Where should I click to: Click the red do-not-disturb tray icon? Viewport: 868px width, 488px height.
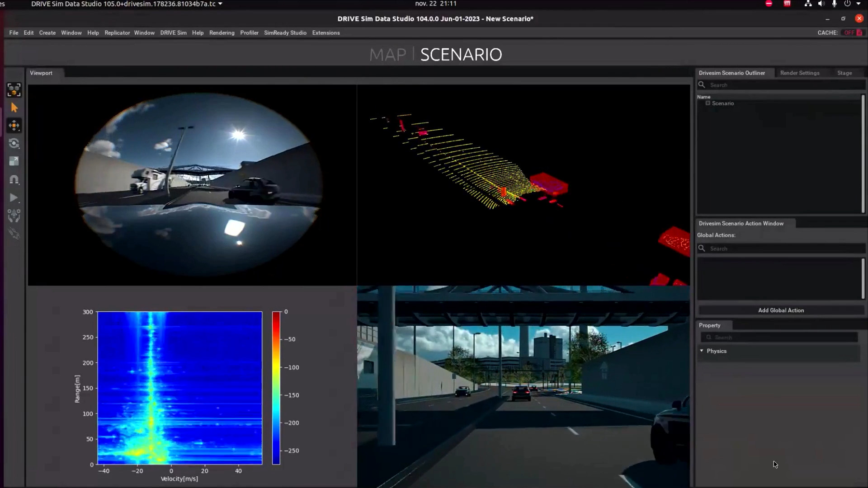[769, 4]
